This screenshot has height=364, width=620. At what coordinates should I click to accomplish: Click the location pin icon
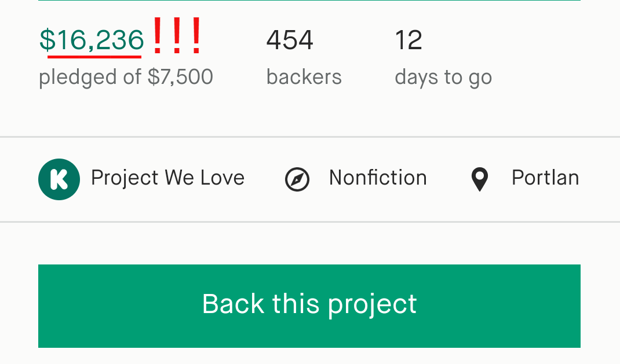pos(480,179)
